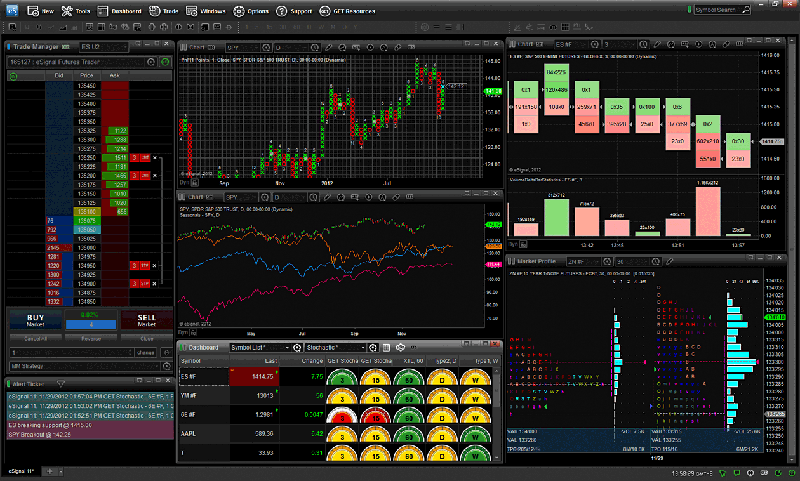Viewport: 800px width, 481px height.
Task: Click the grid layout icon in the main toolbar
Action: (565, 27)
